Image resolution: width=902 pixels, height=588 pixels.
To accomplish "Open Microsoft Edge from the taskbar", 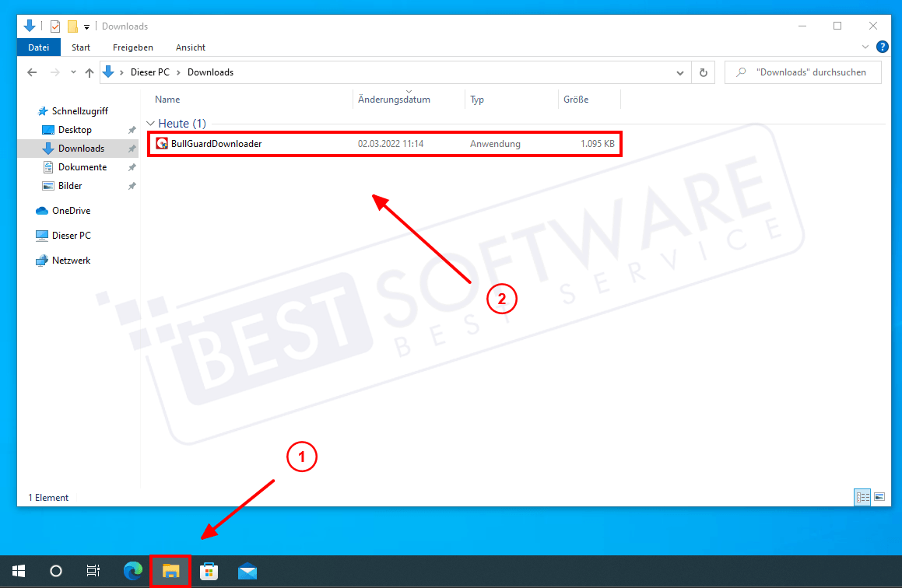I will [x=133, y=572].
